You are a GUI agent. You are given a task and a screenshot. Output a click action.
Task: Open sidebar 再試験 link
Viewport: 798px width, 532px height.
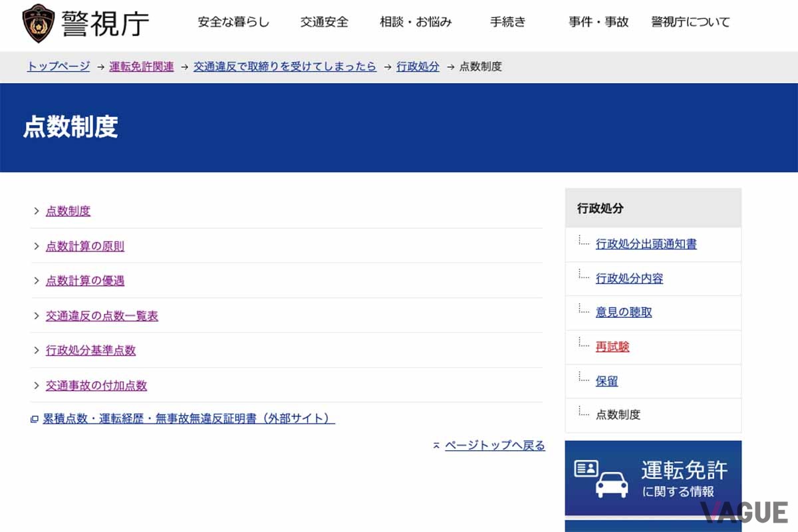(x=612, y=346)
